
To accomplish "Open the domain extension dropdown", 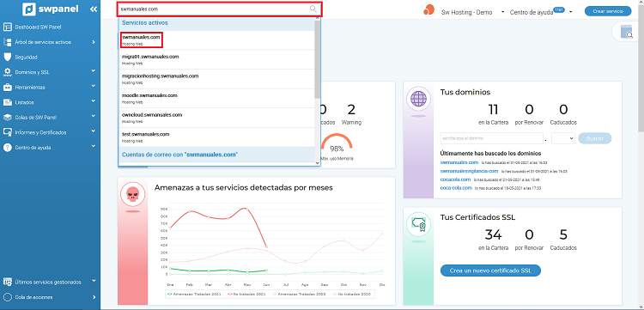I will pyautogui.click(x=563, y=138).
